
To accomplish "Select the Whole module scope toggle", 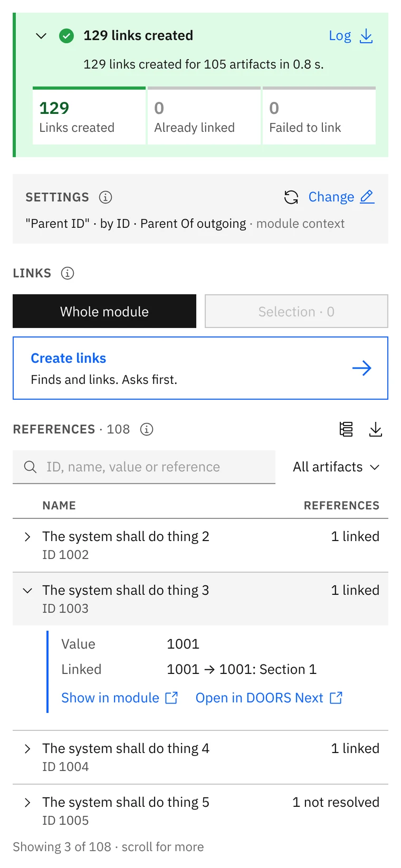I will 104,311.
